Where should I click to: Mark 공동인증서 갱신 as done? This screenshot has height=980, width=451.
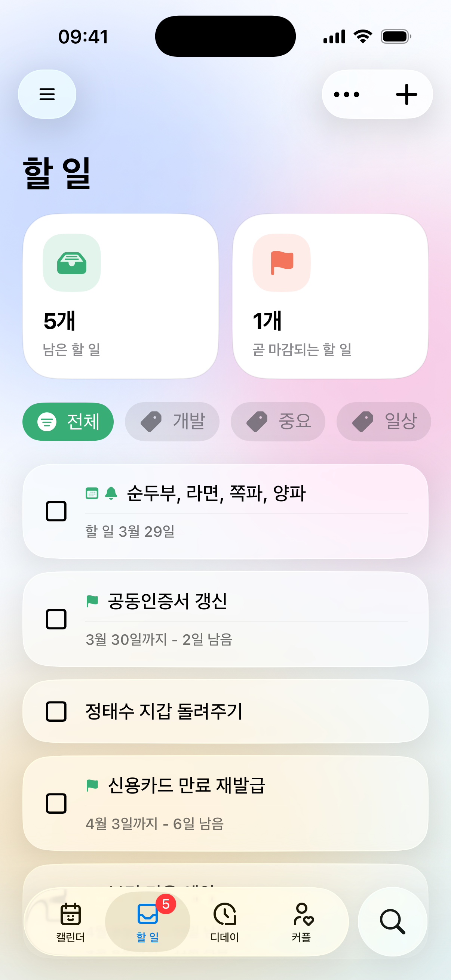[56, 619]
